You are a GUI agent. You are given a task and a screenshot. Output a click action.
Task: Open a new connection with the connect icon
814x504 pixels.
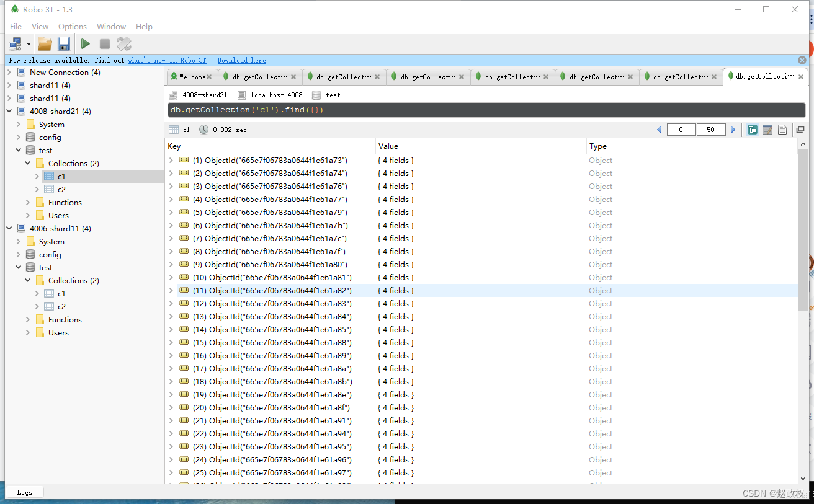click(x=14, y=43)
